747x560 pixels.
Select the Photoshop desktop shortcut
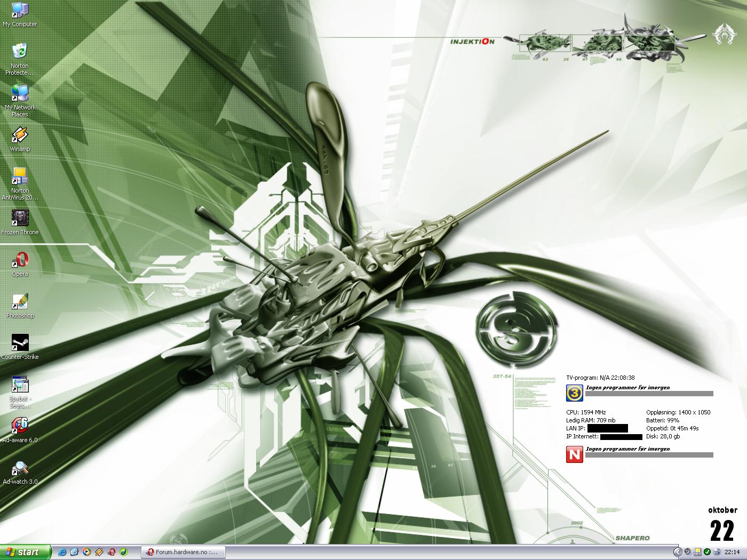tap(20, 305)
